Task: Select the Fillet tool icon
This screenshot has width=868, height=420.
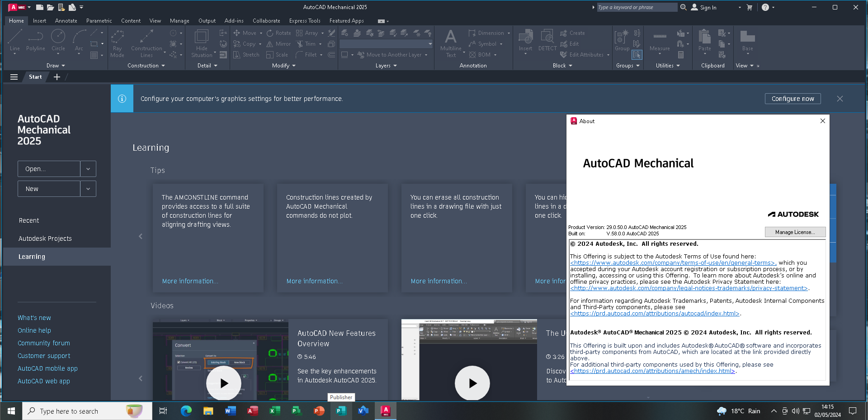Action: 299,55
